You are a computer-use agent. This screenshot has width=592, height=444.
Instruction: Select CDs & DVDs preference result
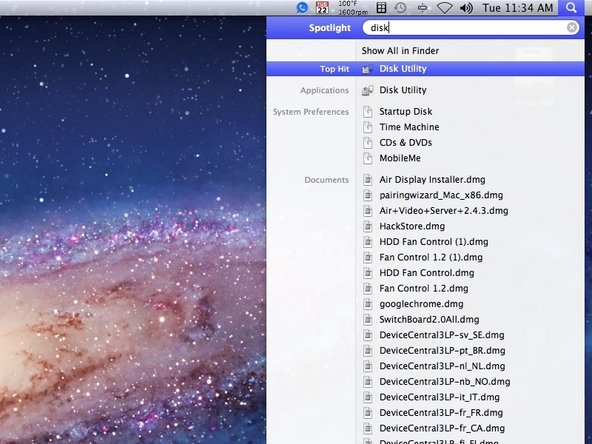click(x=405, y=143)
